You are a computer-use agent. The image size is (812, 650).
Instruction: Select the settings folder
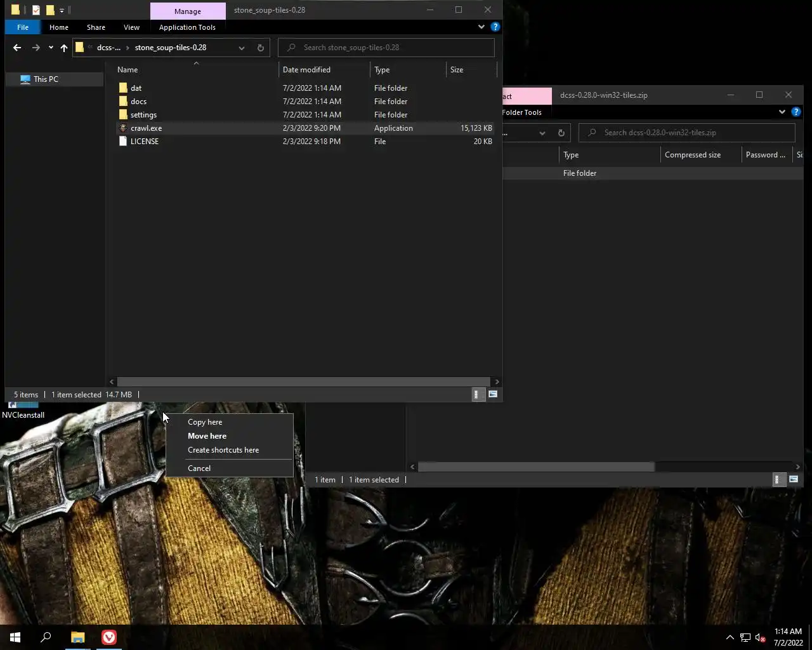click(143, 115)
